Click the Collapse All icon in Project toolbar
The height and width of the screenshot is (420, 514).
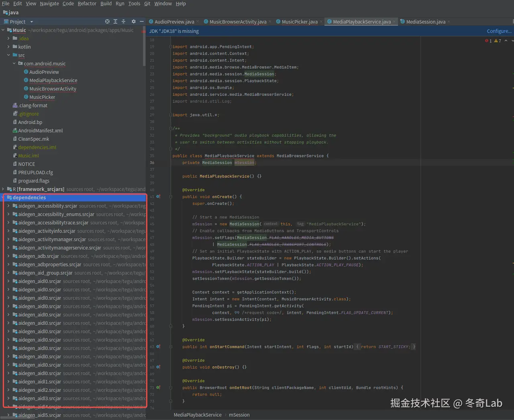[124, 21]
